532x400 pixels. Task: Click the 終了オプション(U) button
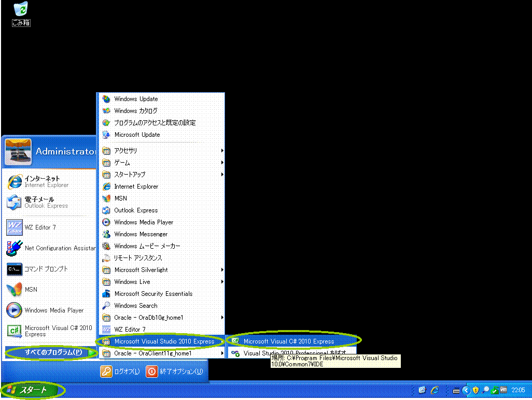pos(175,372)
